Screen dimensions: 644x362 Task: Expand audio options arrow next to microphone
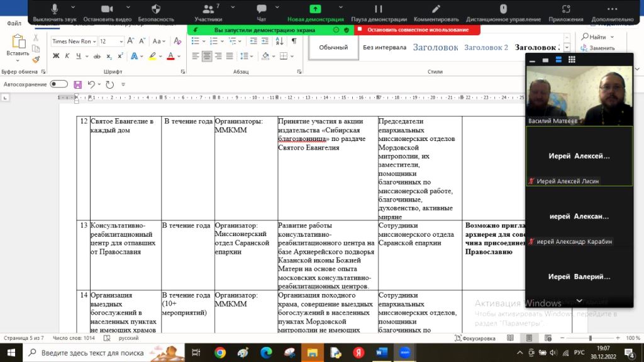[x=73, y=7]
